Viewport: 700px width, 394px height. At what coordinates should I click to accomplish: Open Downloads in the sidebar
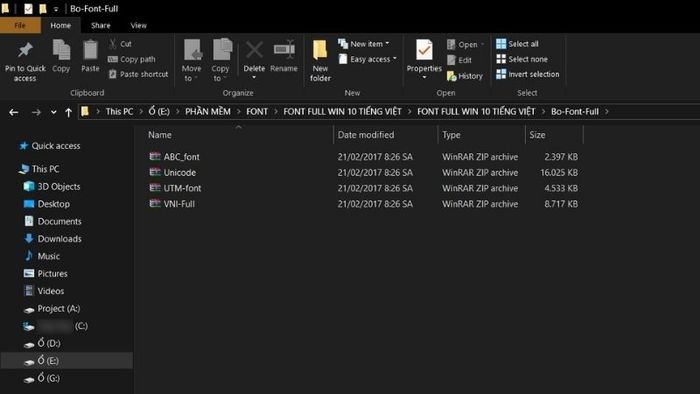pos(59,239)
